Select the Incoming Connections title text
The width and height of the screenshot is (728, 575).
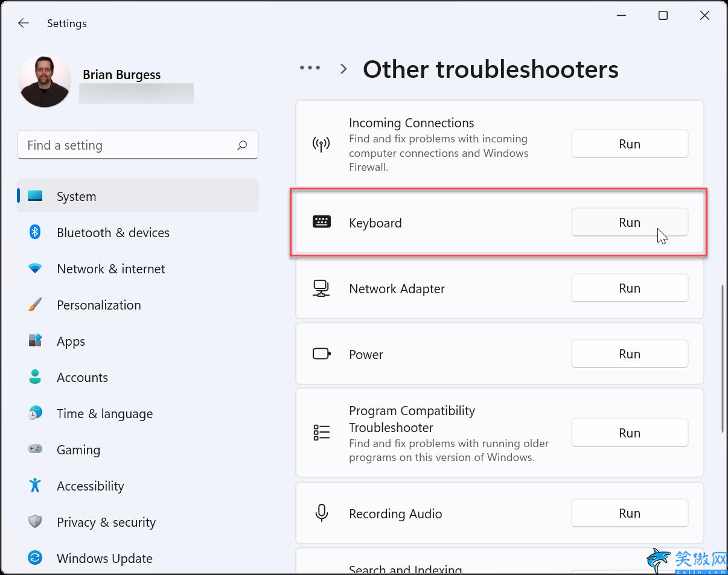click(x=412, y=123)
